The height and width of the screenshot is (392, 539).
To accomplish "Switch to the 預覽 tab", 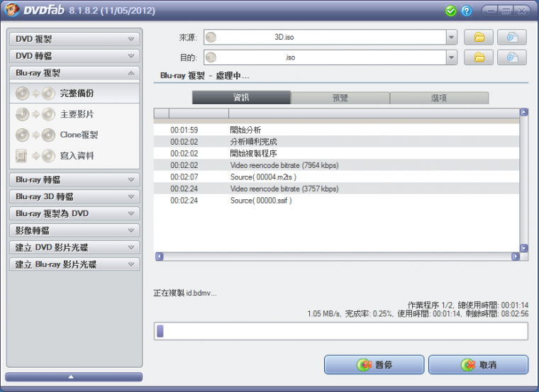I will point(340,98).
